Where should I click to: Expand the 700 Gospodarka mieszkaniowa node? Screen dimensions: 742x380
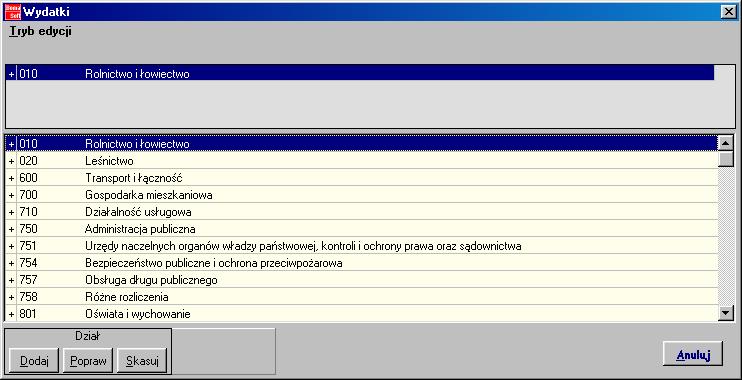[11, 195]
